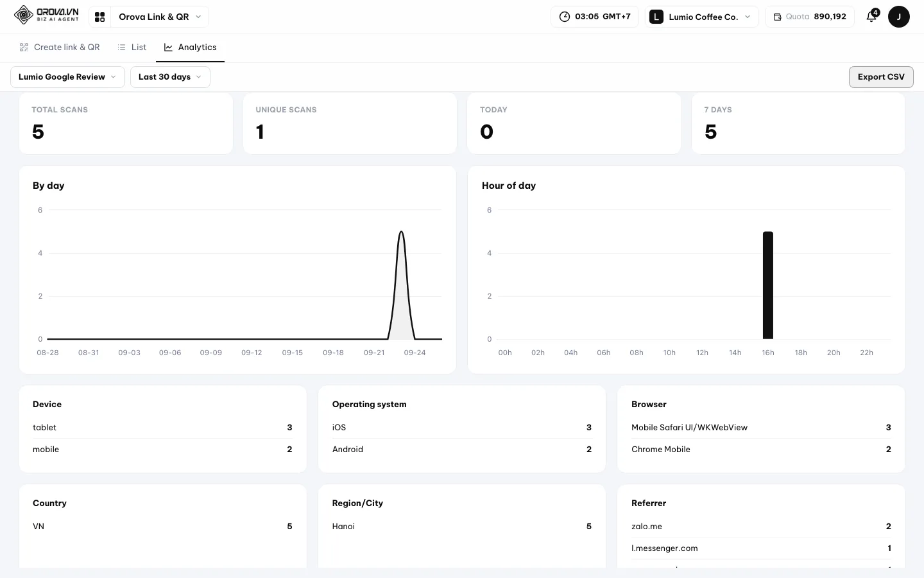The image size is (924, 578).
Task: Click the VN row under Country
Action: click(x=162, y=527)
